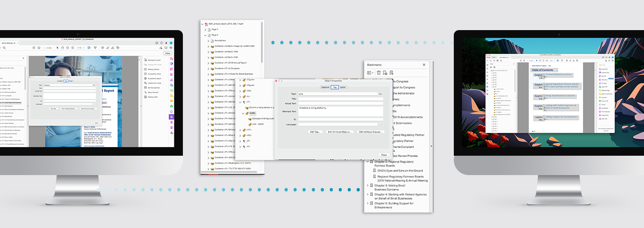Click the new bookmark icon in Bookmarks panel
Image resolution: width=644 pixels, height=228 pixels.
385,73
